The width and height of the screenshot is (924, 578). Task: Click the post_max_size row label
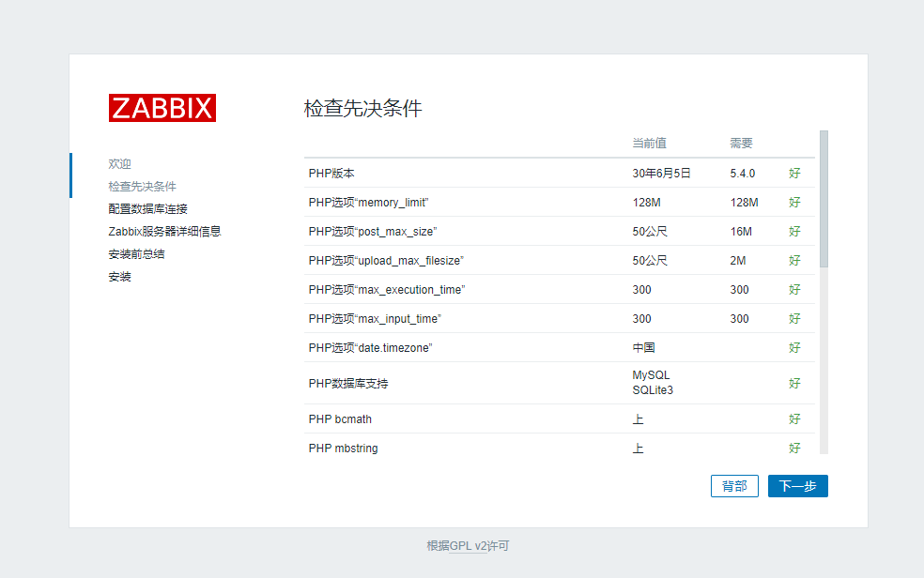click(x=373, y=232)
